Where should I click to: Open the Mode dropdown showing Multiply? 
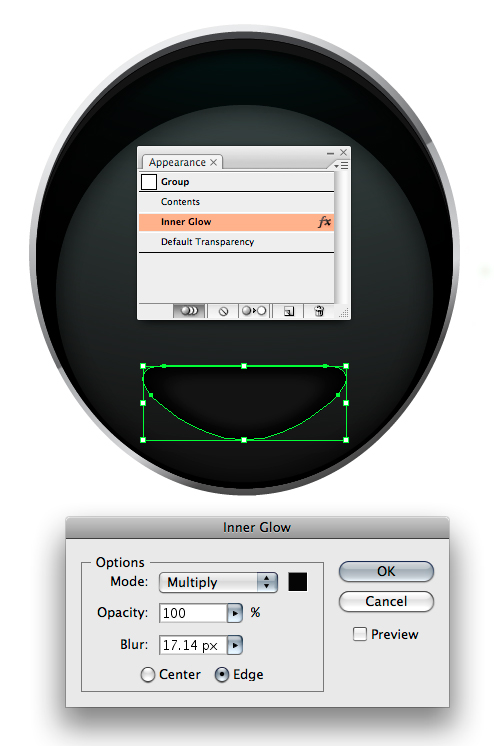click(218, 582)
